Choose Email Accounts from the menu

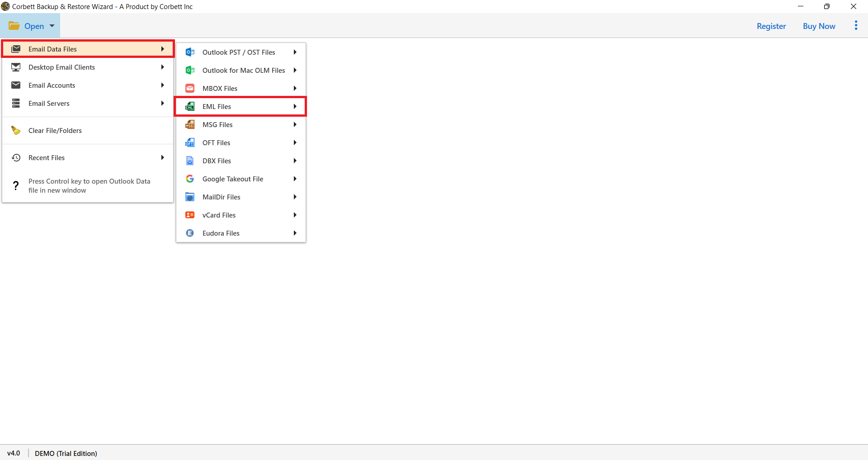[x=88, y=85]
